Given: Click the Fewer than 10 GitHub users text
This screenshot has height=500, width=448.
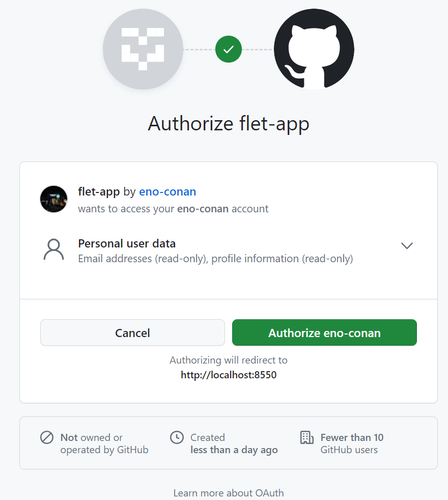Looking at the screenshot, I should [352, 443].
